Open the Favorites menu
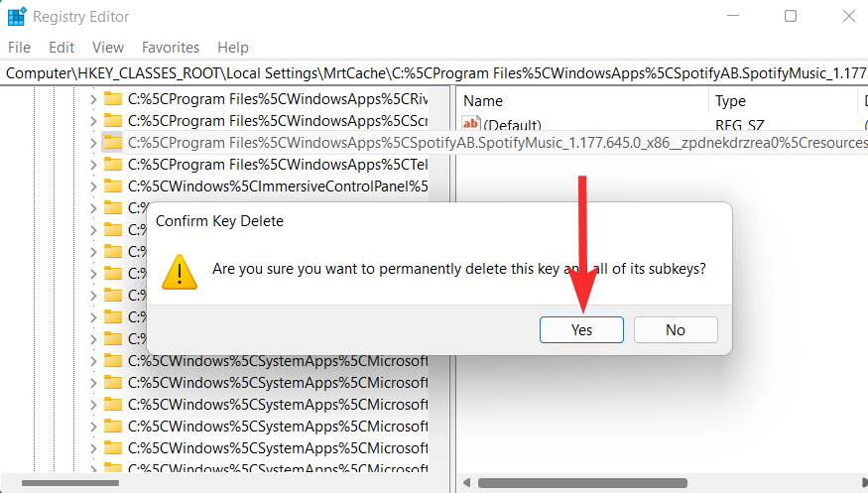868x493 pixels. (171, 48)
